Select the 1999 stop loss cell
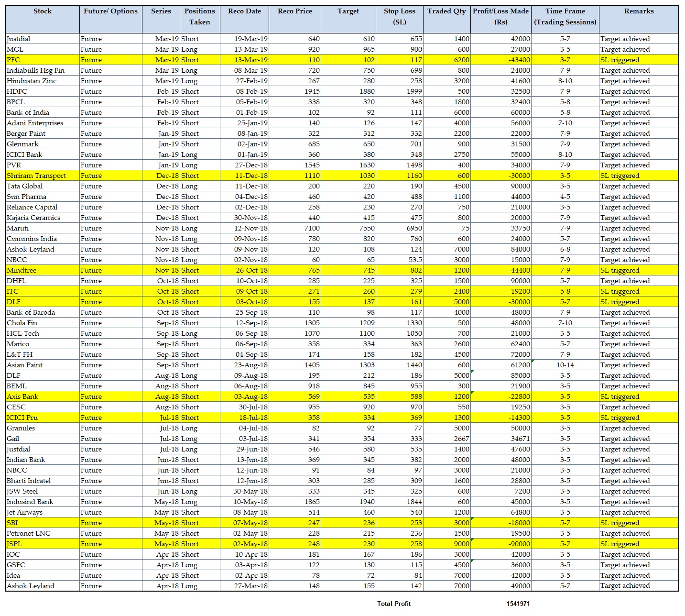The height and width of the screenshot is (616, 685). (400, 91)
